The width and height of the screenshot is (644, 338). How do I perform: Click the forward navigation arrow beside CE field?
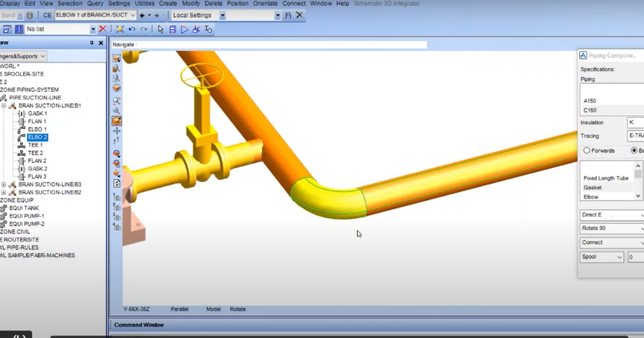[x=156, y=15]
